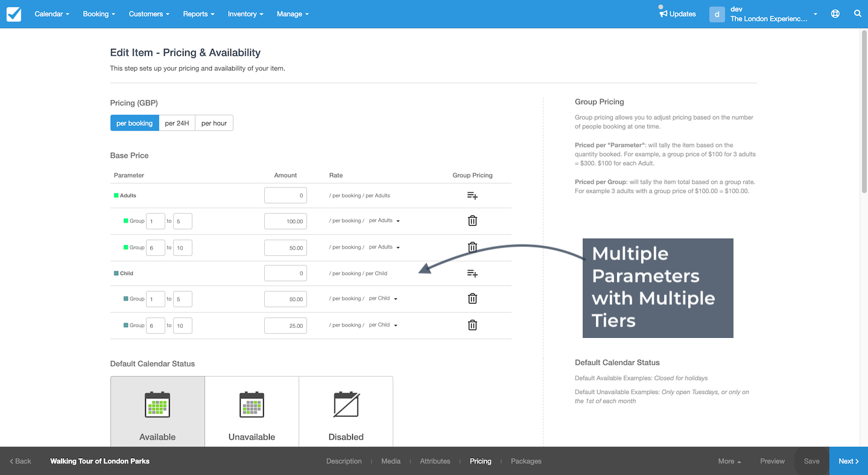The height and width of the screenshot is (475, 868).
Task: Edit Child second group end value 10
Action: (x=183, y=326)
